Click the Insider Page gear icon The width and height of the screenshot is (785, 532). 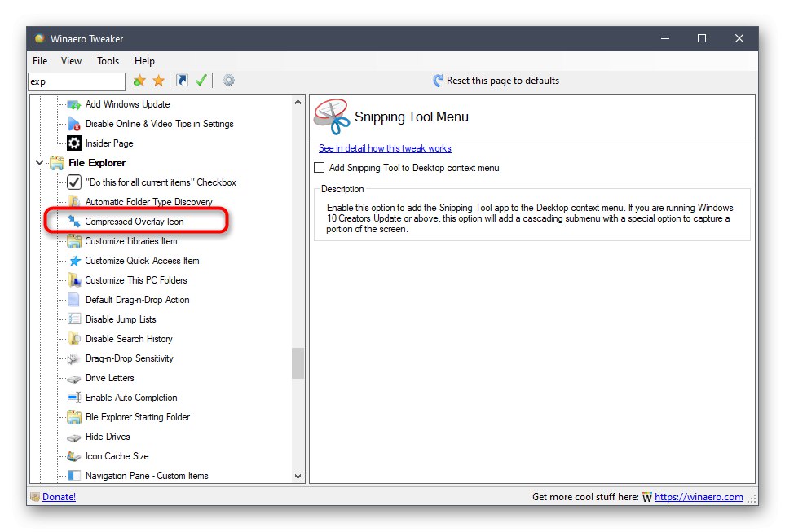(74, 143)
